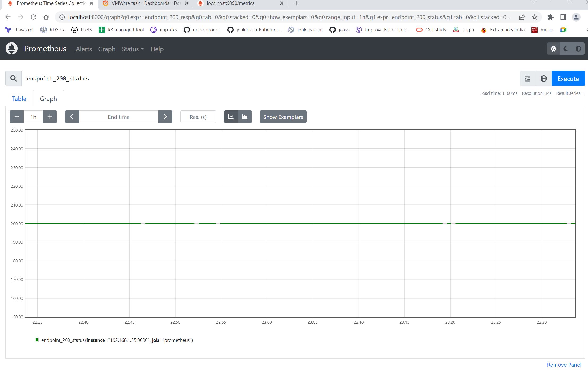Decrease the time range with minus button

[17, 117]
